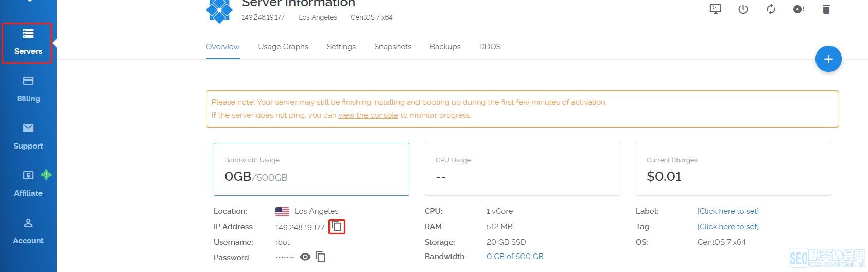This screenshot has width=868, height=272.
Task: Open Servers in the sidebar
Action: point(28,43)
